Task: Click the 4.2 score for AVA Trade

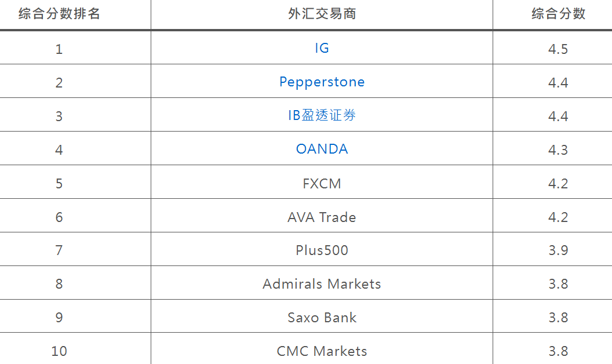Action: pyautogui.click(x=558, y=217)
